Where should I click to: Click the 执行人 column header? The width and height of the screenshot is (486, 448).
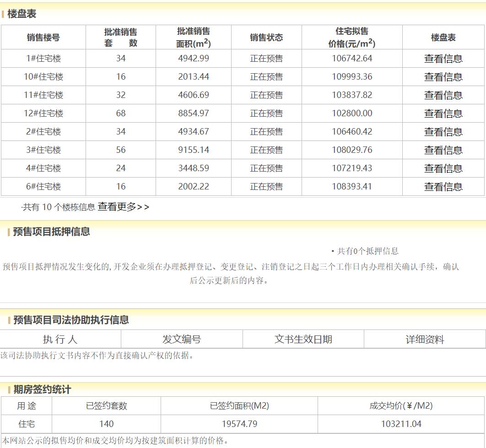click(60, 339)
